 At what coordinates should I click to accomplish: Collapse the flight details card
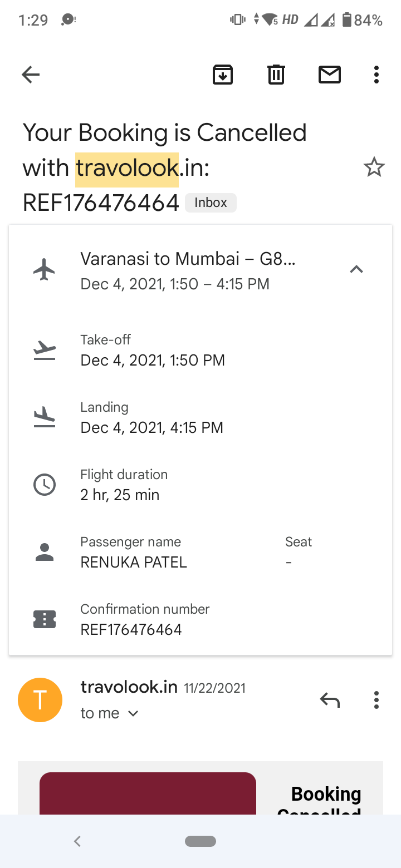coord(356,270)
